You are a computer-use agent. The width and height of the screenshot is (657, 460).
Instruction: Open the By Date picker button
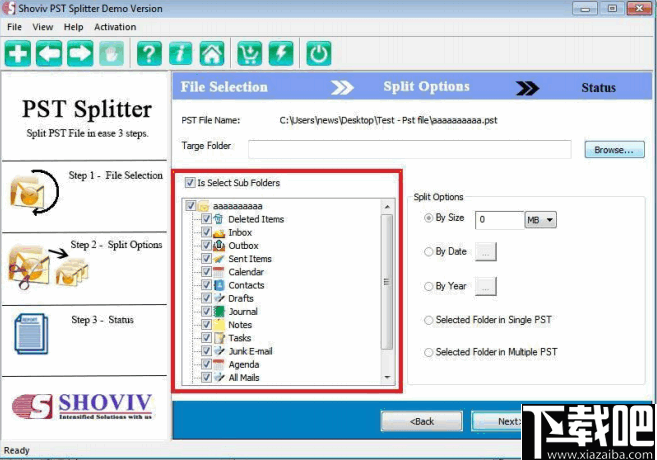(x=485, y=252)
